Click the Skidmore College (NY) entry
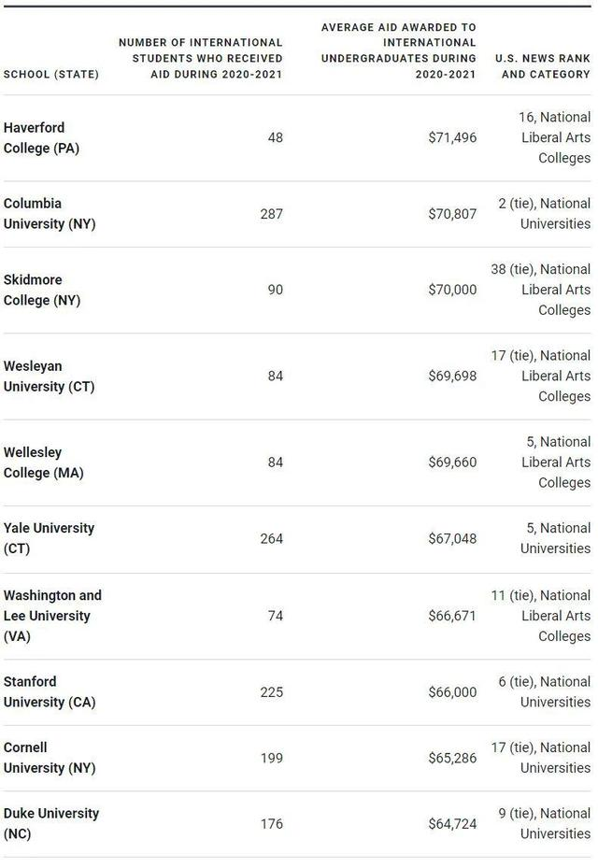This screenshot has width=598, height=868. coord(41,290)
